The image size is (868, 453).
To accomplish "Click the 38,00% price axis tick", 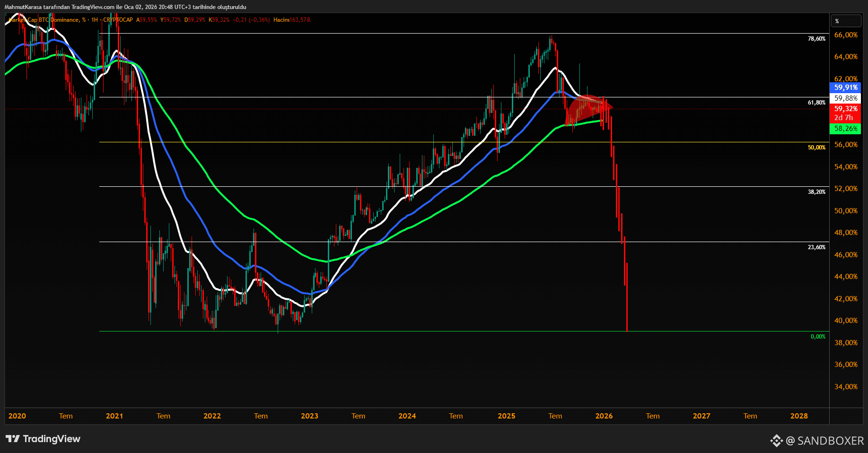I will point(846,343).
